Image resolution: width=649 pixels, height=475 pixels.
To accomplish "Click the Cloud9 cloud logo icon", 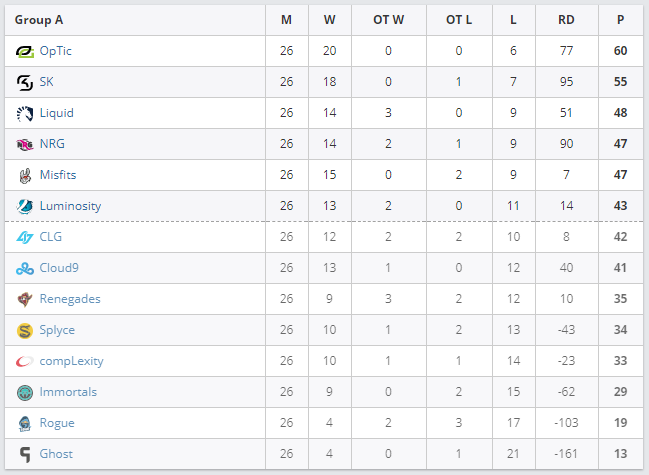I will [x=25, y=268].
